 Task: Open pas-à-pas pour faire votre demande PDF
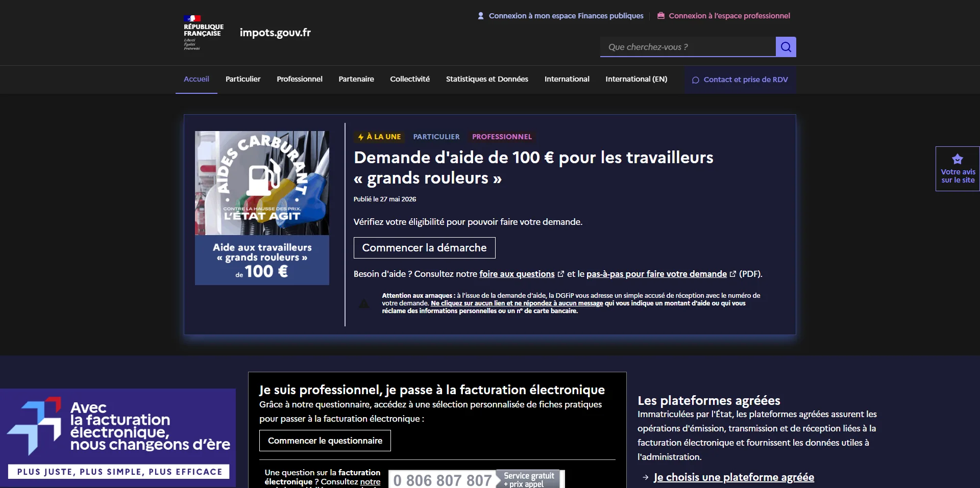[656, 274]
